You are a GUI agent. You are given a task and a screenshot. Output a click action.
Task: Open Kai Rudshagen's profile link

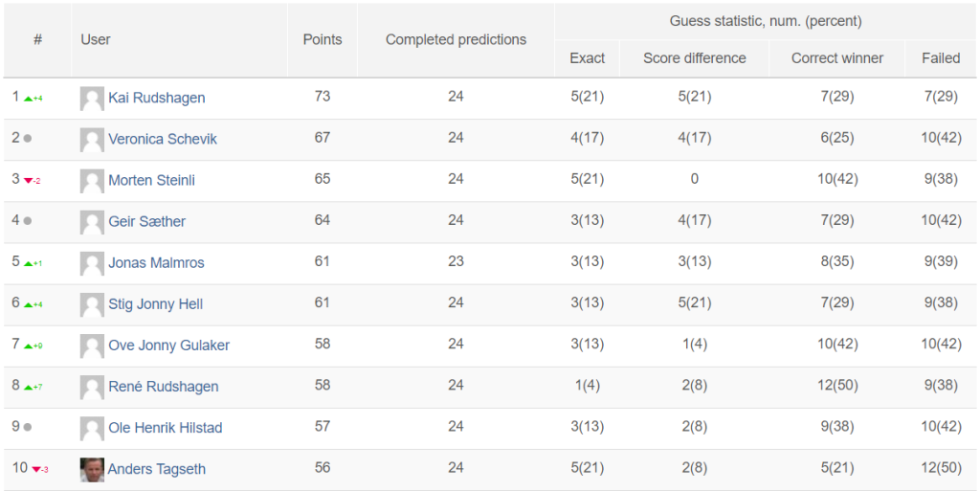[x=157, y=98]
